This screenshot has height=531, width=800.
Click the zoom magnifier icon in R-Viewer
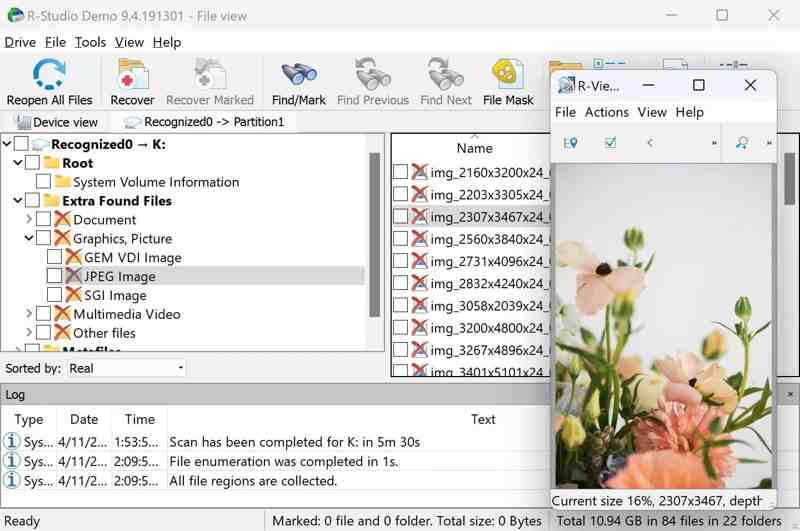(x=742, y=143)
